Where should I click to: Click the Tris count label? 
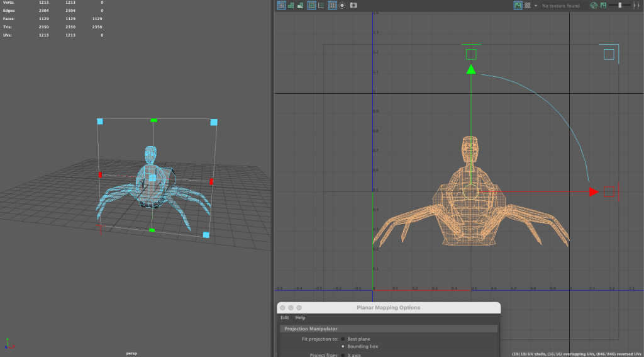tap(7, 27)
